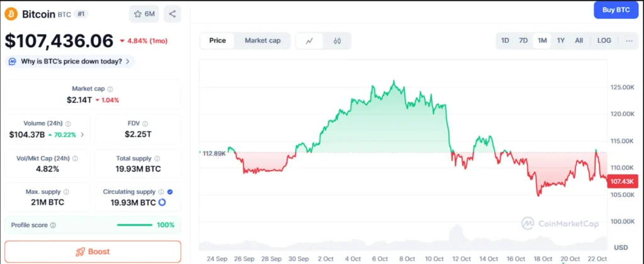Expand 'Why is BTC's price down today?'
Image resolution: width=644 pixels, height=264 pixels.
point(70,61)
